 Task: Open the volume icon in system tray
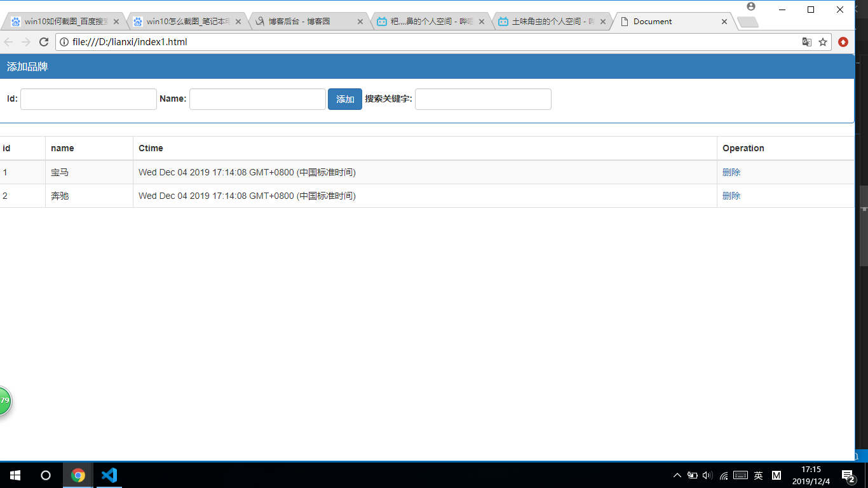pyautogui.click(x=708, y=475)
